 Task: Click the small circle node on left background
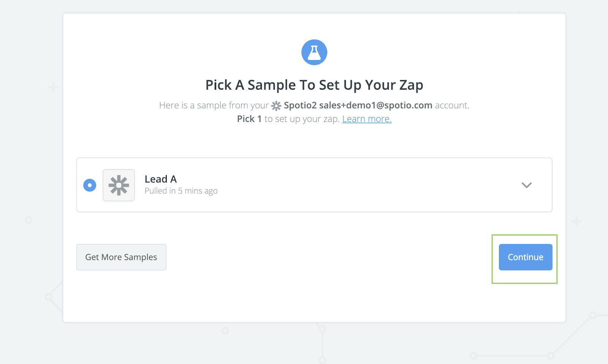pyautogui.click(x=28, y=220)
